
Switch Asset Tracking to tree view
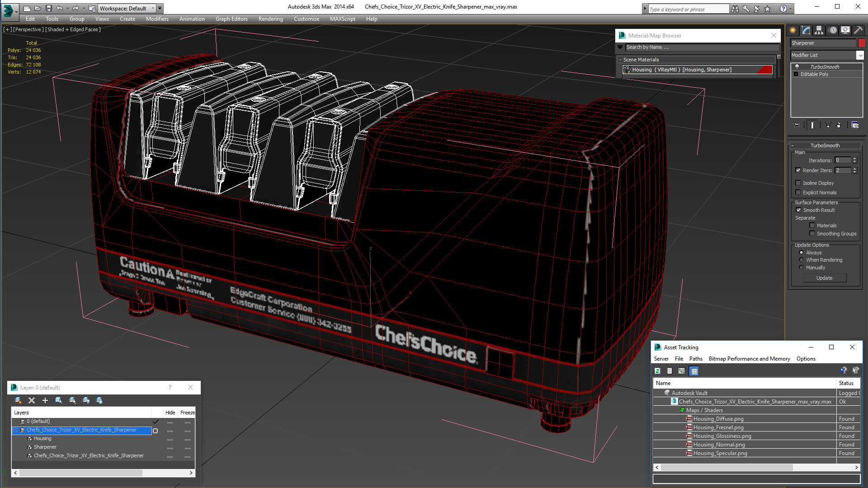pos(682,371)
